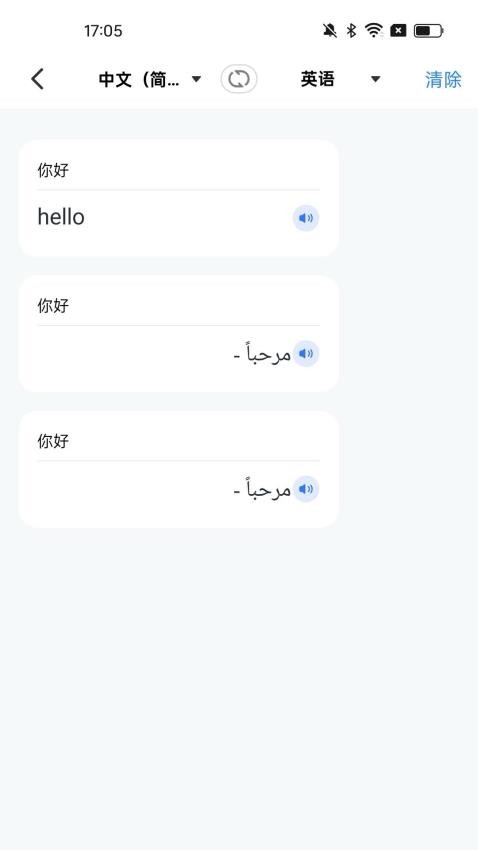Tap the Bluetooth status icon
The width and height of the screenshot is (478, 850).
coord(351,30)
